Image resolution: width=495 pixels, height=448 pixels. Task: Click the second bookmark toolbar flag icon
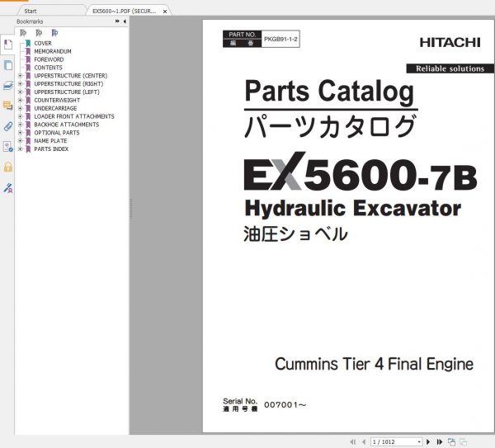[39, 33]
